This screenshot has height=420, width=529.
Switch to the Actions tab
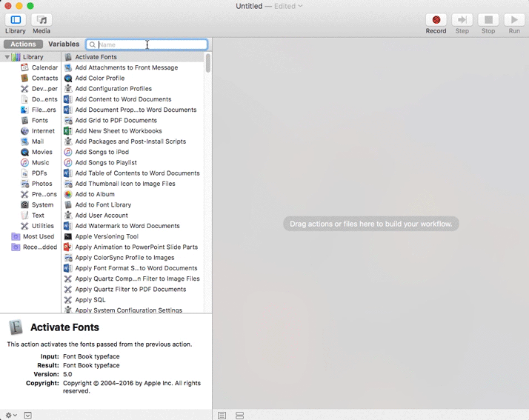pyautogui.click(x=23, y=44)
